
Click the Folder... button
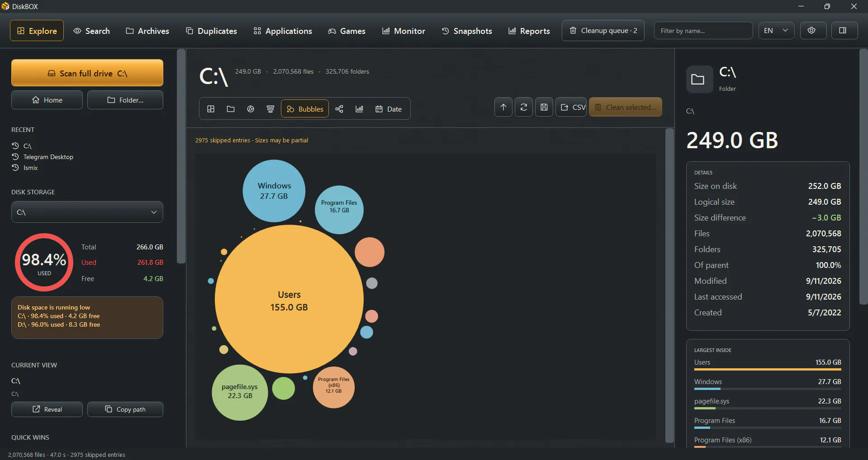click(x=125, y=100)
